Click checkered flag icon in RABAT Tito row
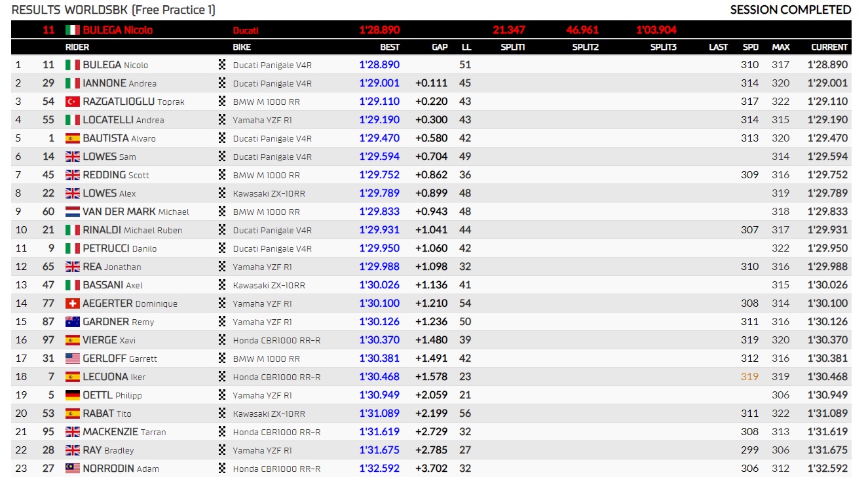 click(x=222, y=414)
